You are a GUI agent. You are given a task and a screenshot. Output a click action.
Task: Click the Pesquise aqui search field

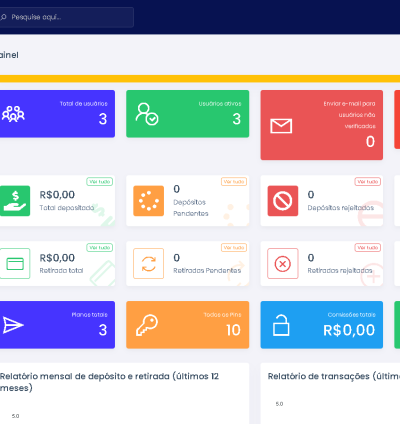pos(67,17)
